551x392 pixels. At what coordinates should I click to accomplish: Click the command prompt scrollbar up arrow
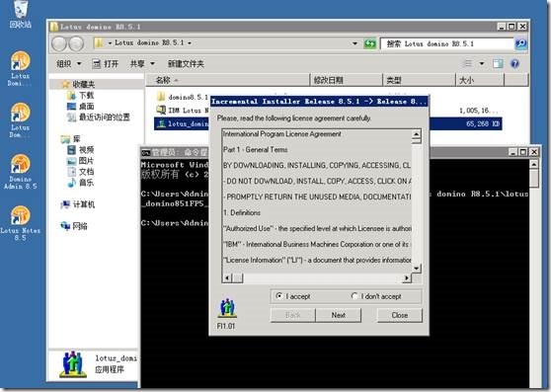pos(534,164)
